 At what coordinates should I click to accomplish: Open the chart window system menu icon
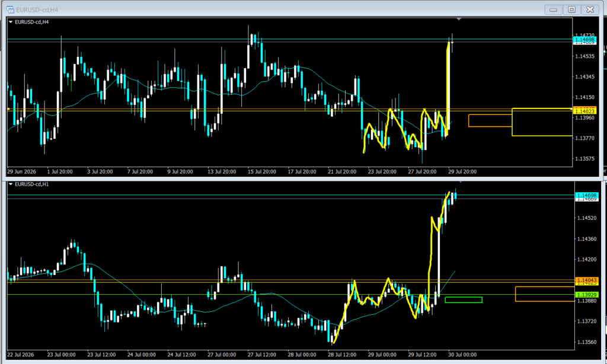pos(11,9)
